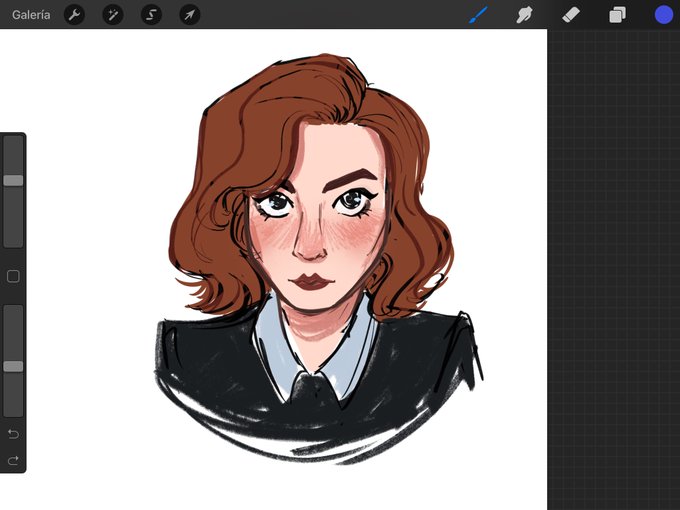
Task: Open the Layers panel
Action: (x=617, y=15)
